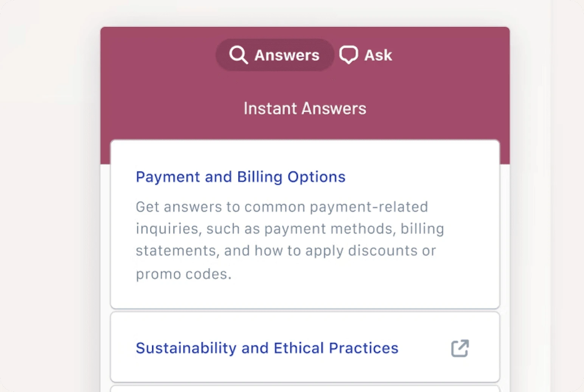Click the Instant Answers heading
Viewport: 584px width, 392px height.
click(304, 108)
